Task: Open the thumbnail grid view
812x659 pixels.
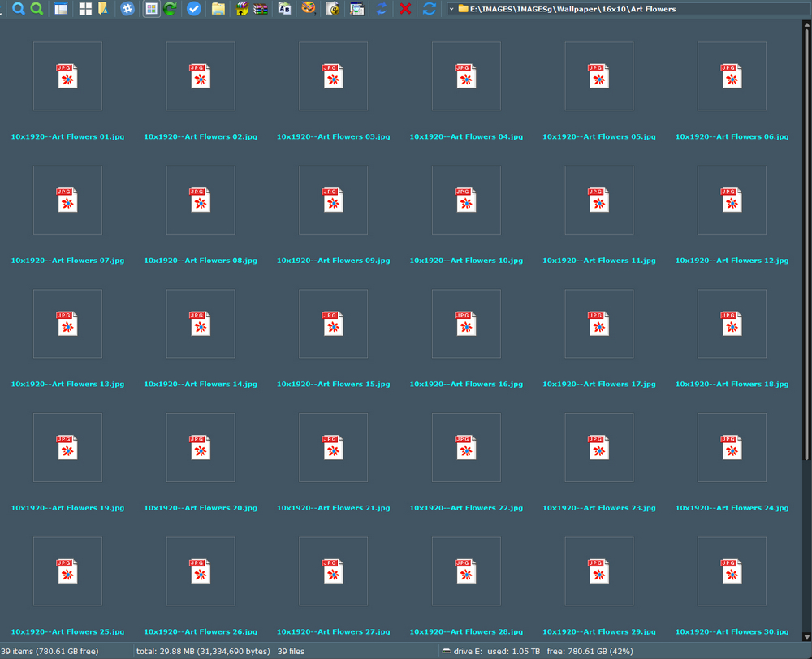Action: (x=153, y=9)
